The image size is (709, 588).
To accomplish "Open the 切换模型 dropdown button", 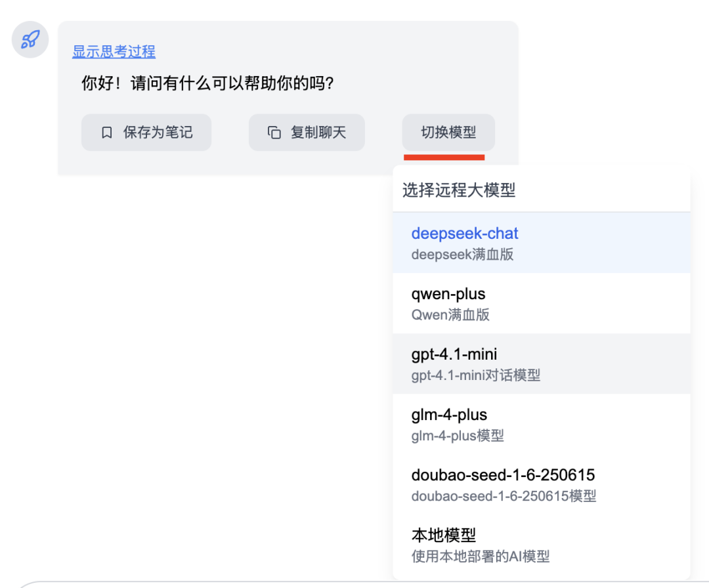I will pos(448,133).
